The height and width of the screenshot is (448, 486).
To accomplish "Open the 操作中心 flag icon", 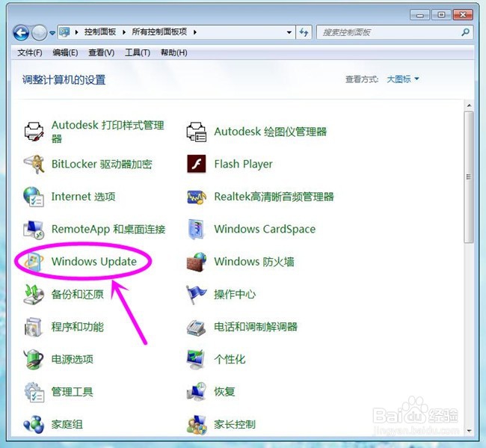I will click(196, 294).
